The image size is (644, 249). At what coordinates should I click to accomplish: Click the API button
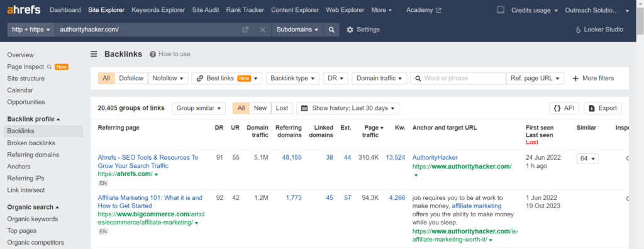click(x=564, y=108)
